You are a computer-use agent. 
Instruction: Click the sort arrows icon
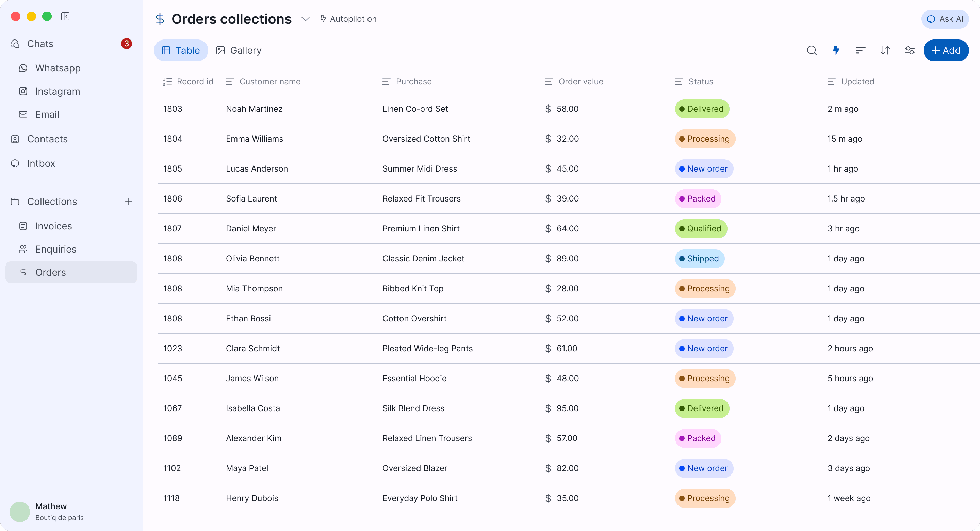(x=885, y=50)
